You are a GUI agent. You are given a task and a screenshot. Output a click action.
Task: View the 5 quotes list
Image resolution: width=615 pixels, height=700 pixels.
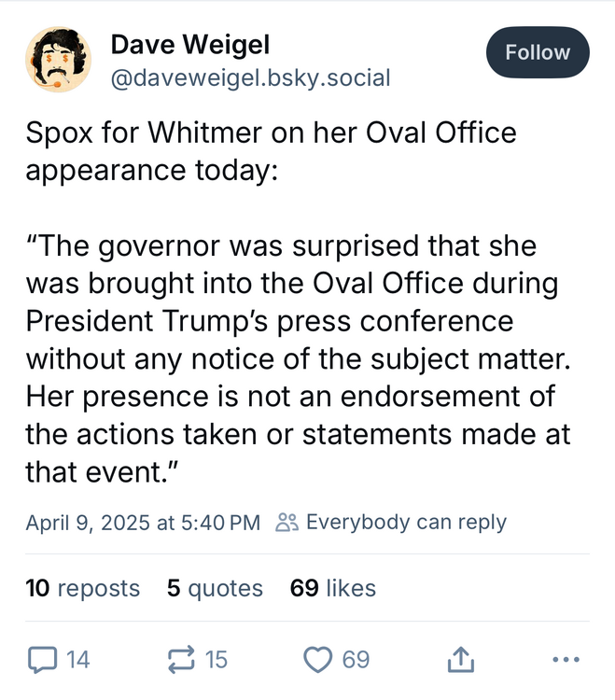click(215, 588)
